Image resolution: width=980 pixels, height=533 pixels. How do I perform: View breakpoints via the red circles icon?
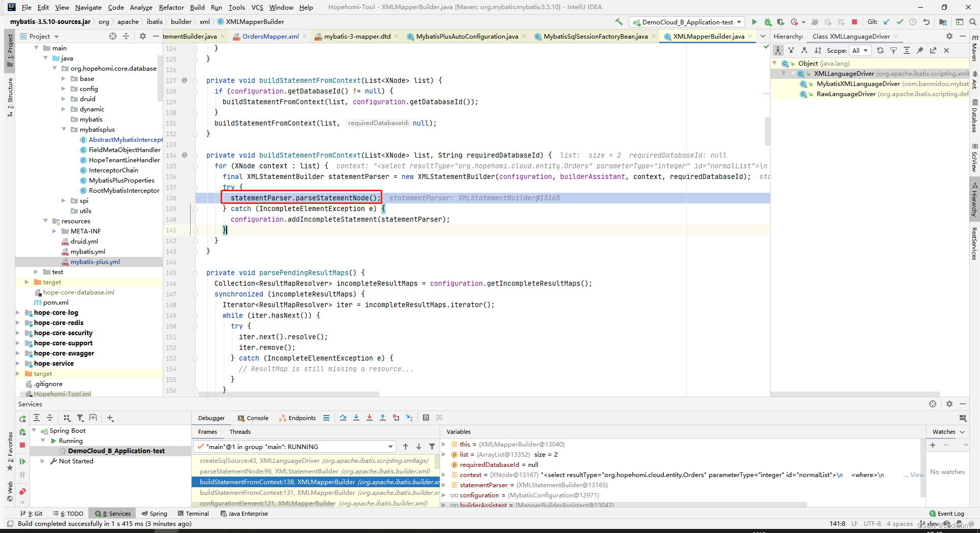tap(22, 491)
